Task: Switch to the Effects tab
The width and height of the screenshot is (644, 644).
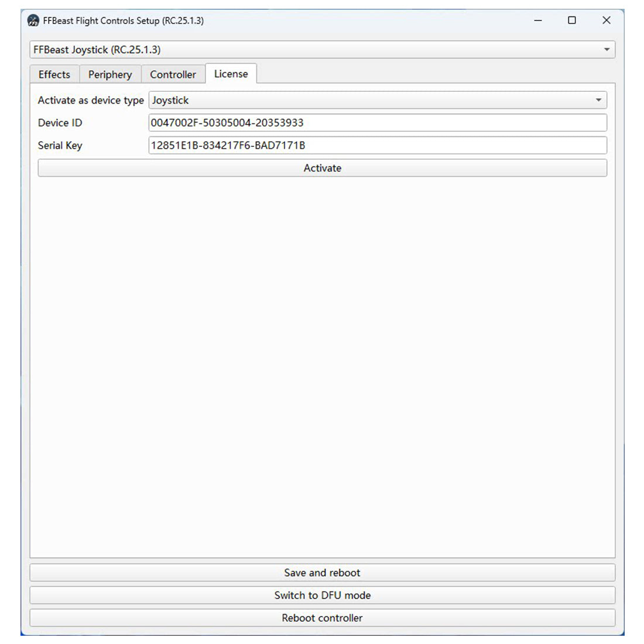Action: (x=54, y=74)
